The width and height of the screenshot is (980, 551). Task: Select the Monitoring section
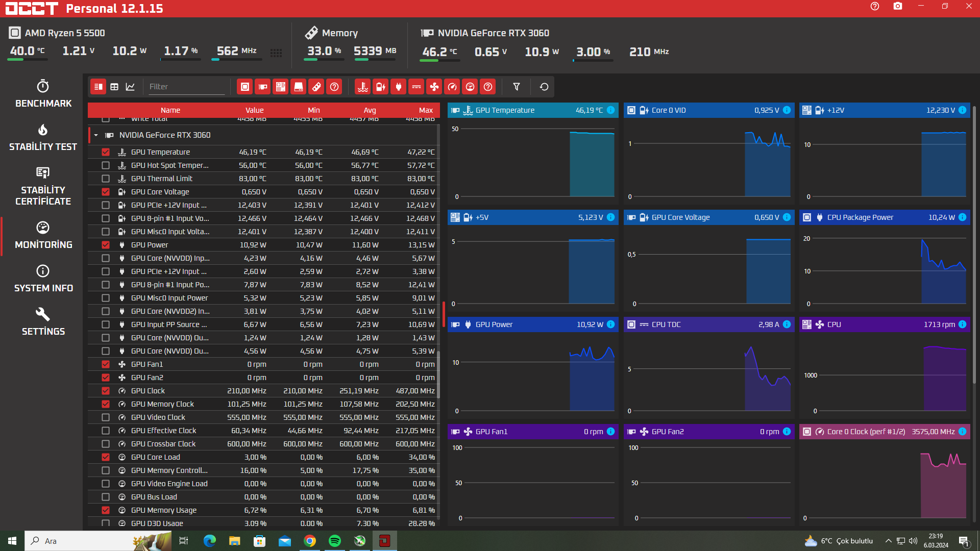pyautogui.click(x=43, y=235)
